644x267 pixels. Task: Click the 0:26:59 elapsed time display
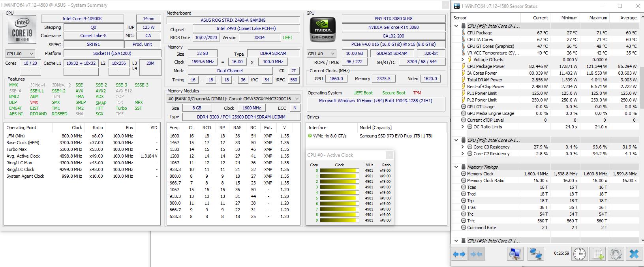[561, 254]
